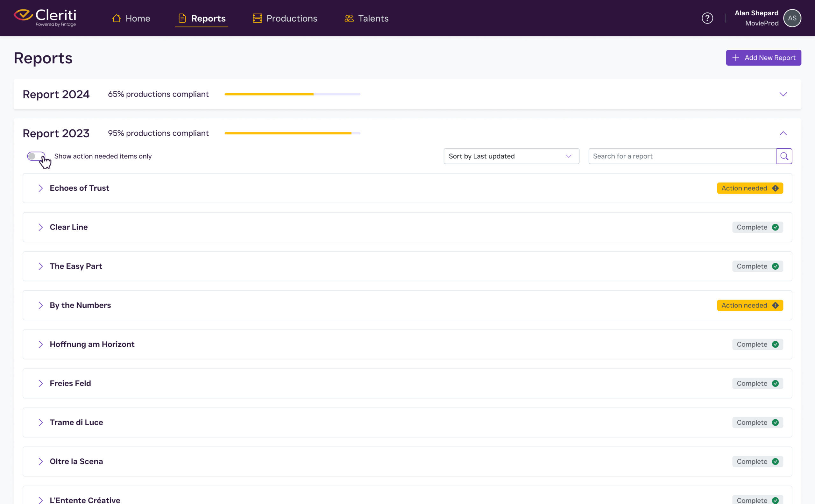
Task: Expand the Hoffnung am Horizont row
Action: click(40, 344)
